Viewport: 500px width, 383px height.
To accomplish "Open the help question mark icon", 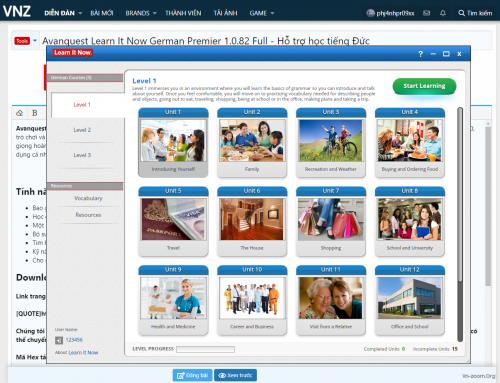I will click(420, 54).
